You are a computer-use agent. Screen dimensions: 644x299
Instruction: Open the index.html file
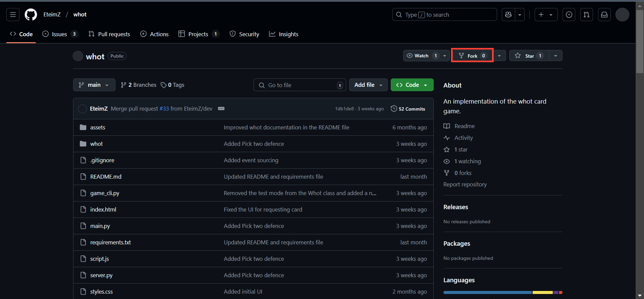point(103,210)
